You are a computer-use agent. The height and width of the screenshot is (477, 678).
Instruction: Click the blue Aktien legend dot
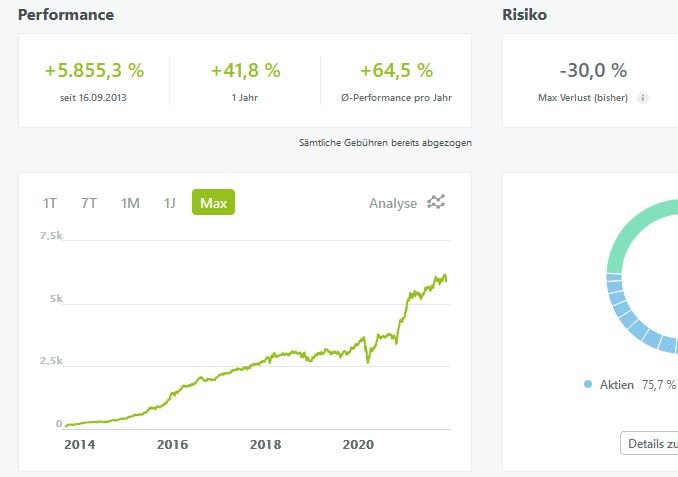click(x=588, y=384)
